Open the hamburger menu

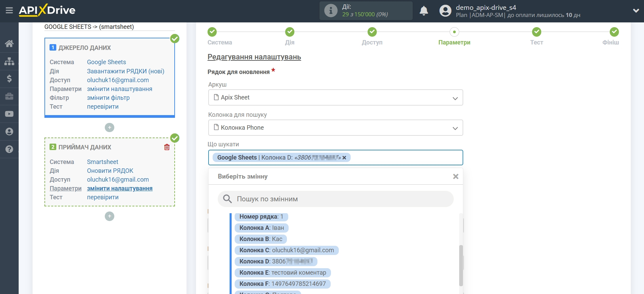9,11
